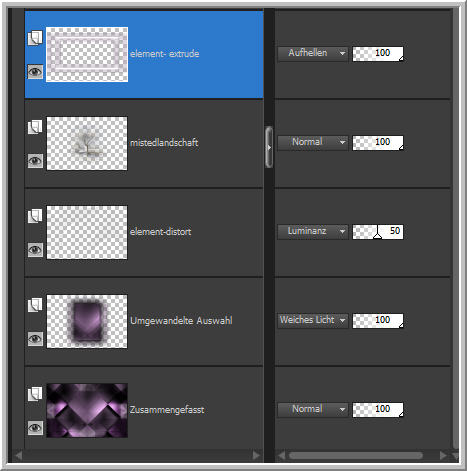
Task: Open the Weiches Licht blend mode dropdown
Action: (313, 320)
